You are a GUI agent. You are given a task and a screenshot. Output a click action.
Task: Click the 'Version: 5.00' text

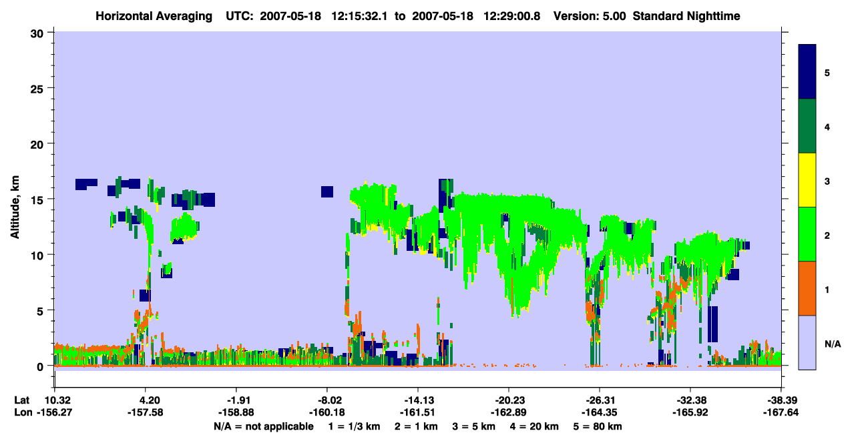589,15
